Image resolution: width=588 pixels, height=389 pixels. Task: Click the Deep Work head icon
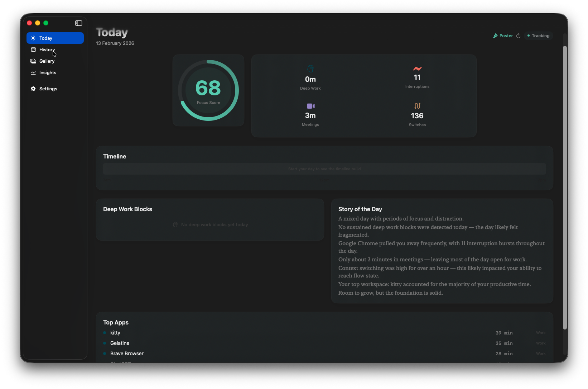[310, 68]
